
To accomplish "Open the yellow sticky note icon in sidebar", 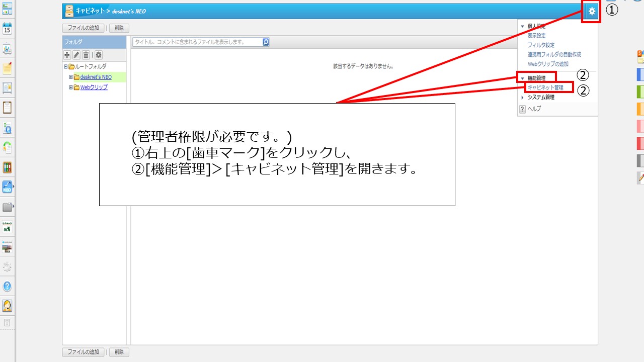I will (7, 68).
